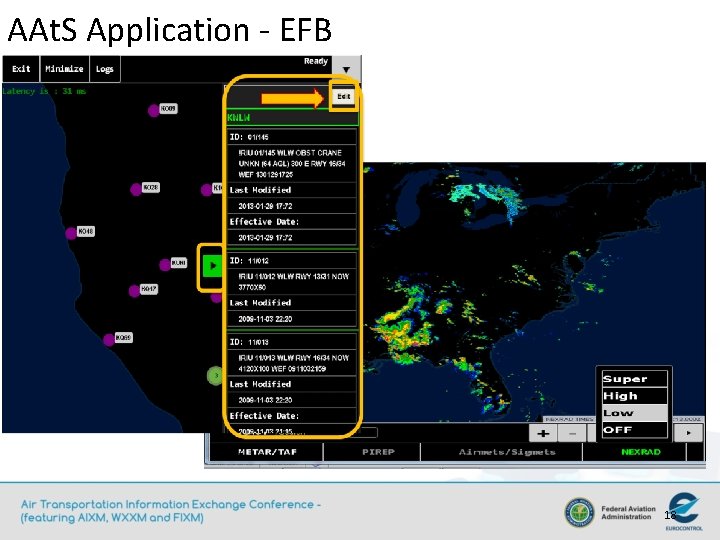Select the NEXRAD tab
The width and height of the screenshot is (720, 540).
point(641,452)
